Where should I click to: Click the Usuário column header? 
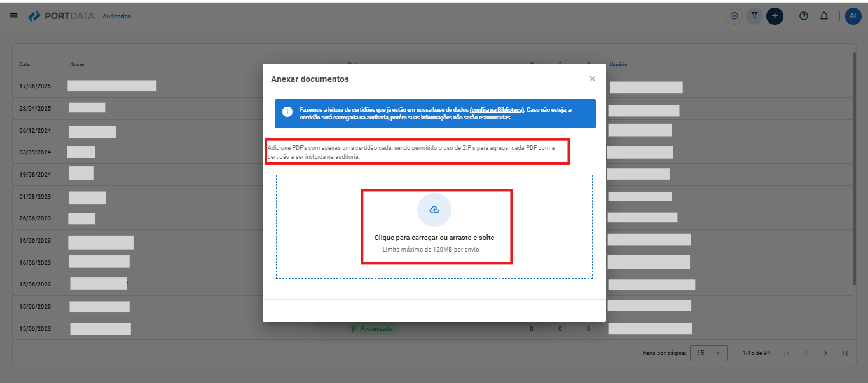click(619, 64)
